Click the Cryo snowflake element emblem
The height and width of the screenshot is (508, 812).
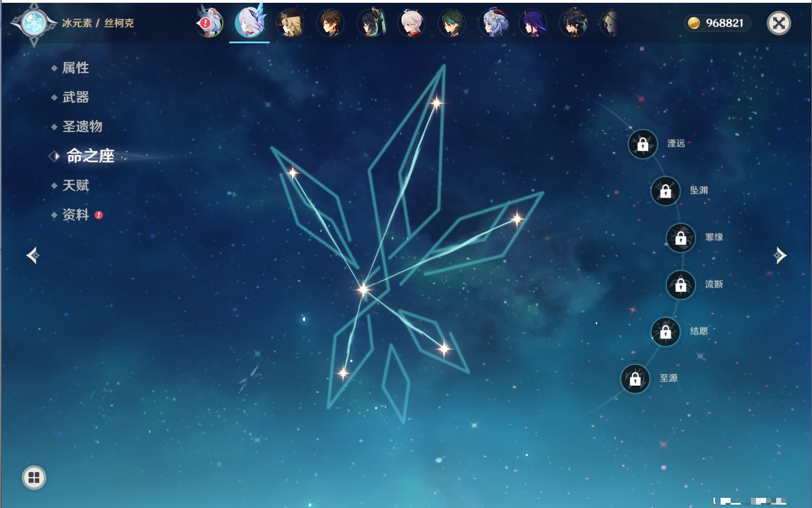[x=34, y=24]
